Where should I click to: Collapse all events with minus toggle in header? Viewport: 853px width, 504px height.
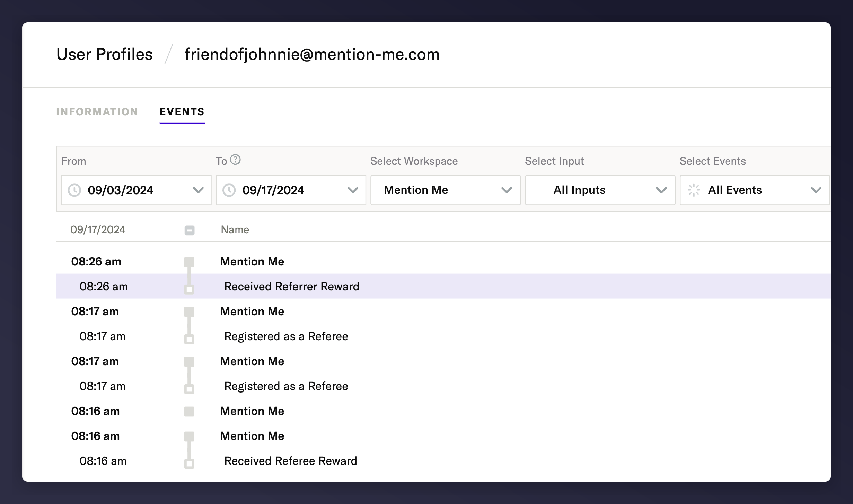190,230
